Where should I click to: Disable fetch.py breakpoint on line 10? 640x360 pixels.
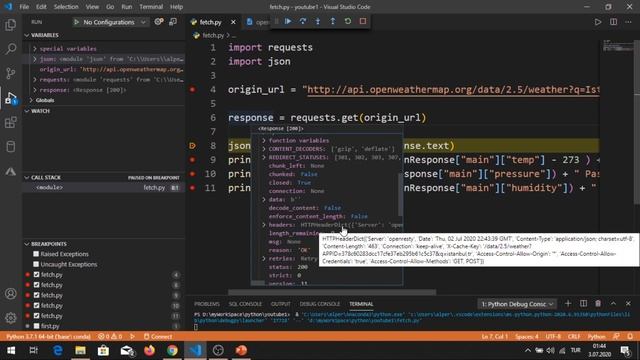point(36,305)
